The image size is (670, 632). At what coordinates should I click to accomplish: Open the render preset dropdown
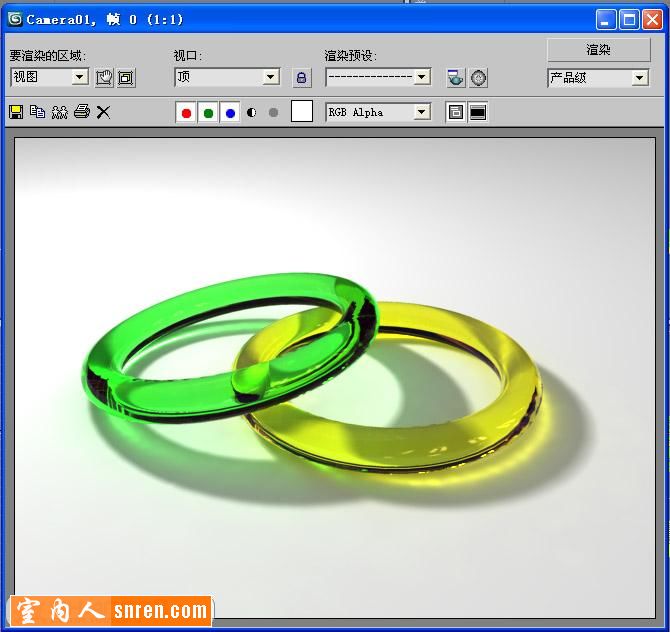click(378, 77)
